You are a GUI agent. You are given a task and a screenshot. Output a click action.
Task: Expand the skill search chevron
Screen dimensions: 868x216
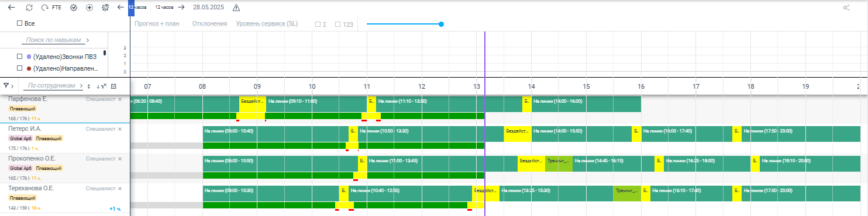pyautogui.click(x=87, y=40)
